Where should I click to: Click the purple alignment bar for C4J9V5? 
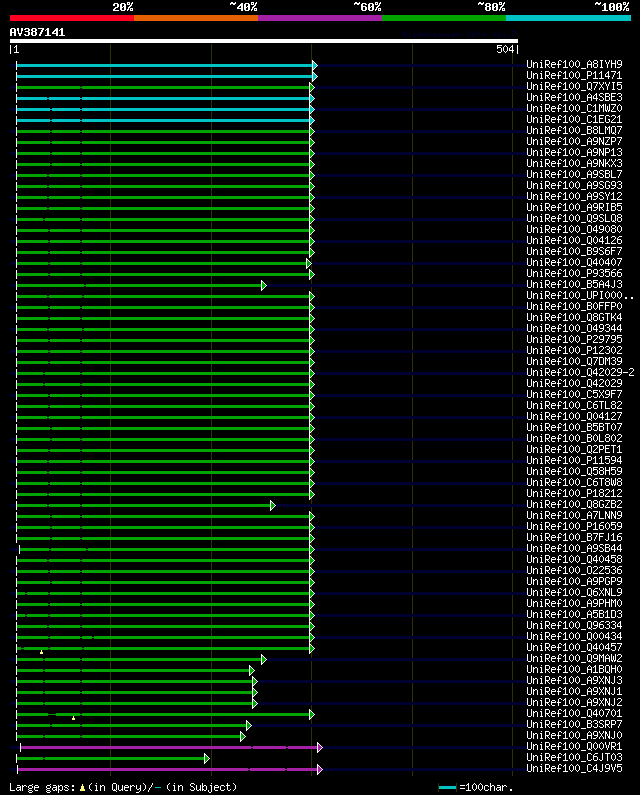coord(167,770)
